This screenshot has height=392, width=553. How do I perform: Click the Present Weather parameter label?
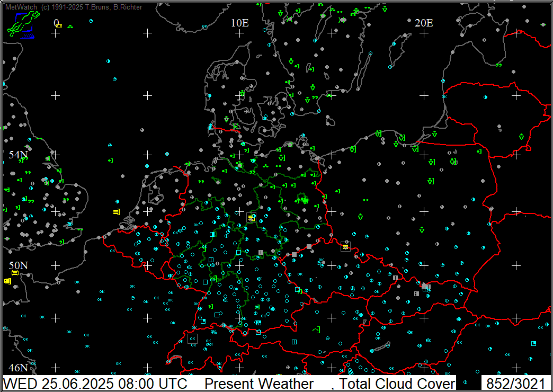coord(259,384)
